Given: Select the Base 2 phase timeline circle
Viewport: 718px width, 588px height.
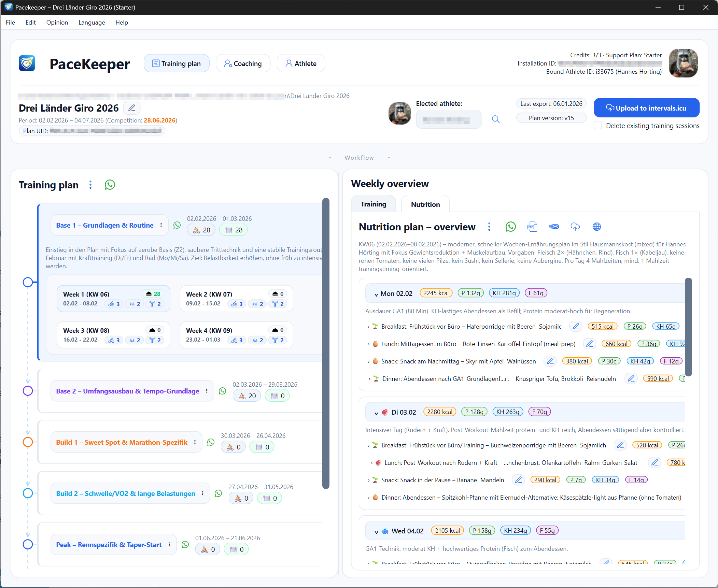Looking at the screenshot, I should tap(28, 391).
